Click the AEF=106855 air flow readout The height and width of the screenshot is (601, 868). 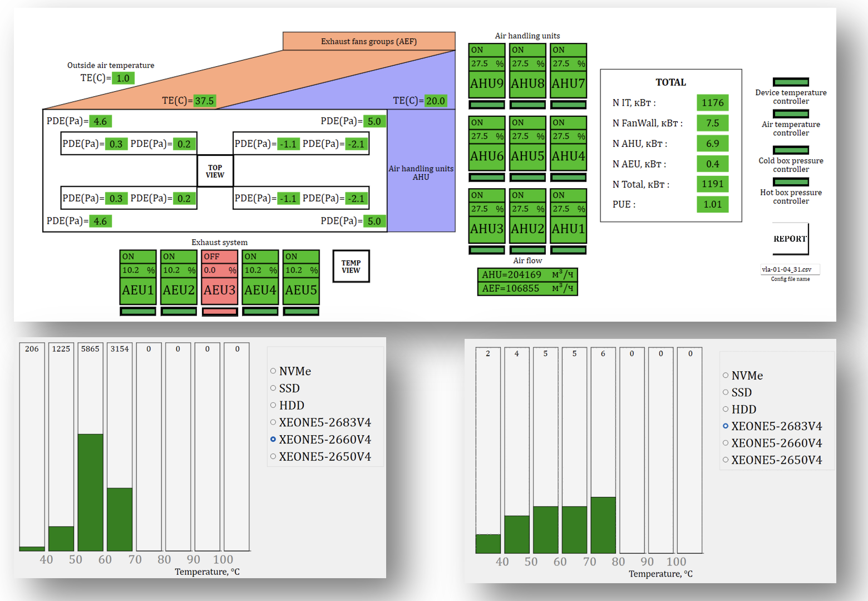527,289
